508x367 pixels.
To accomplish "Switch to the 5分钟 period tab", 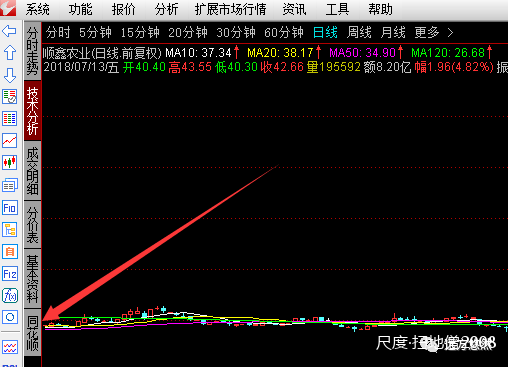I will pos(95,33).
